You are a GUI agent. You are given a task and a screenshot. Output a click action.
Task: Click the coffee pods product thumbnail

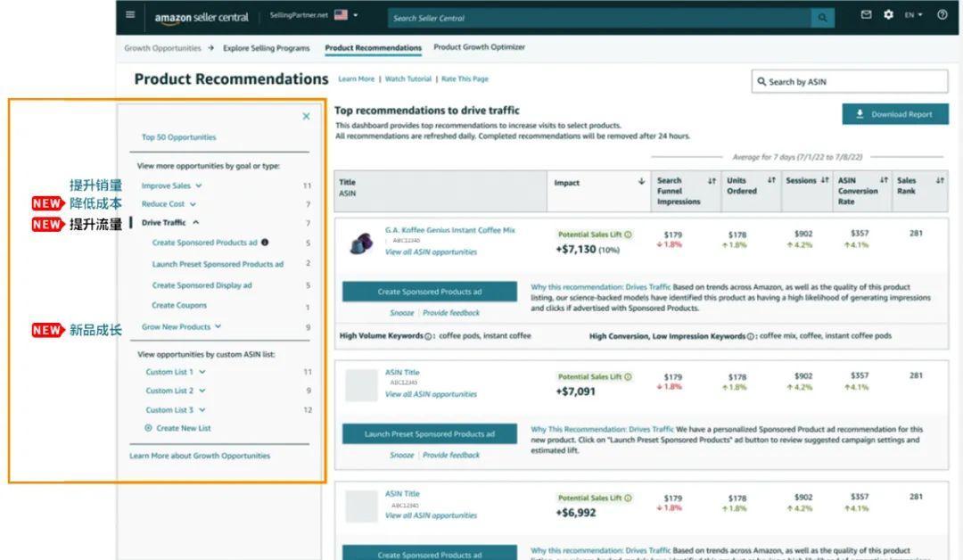tap(361, 243)
